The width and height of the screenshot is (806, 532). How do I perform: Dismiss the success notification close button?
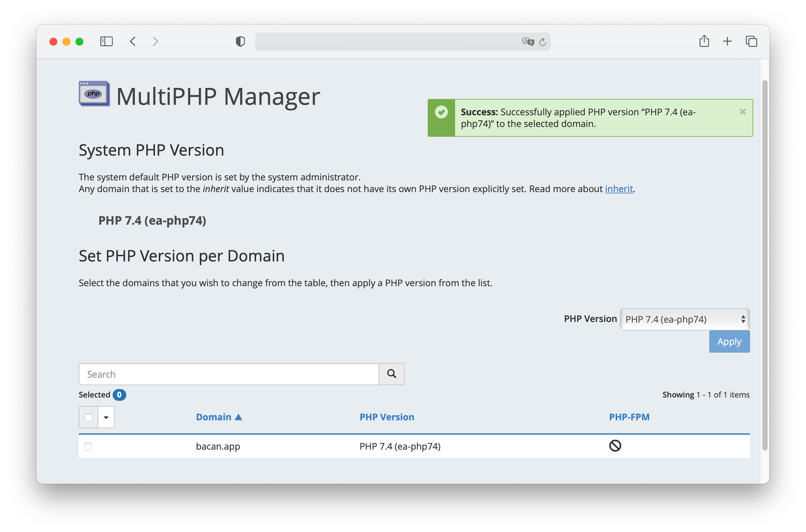click(x=743, y=112)
